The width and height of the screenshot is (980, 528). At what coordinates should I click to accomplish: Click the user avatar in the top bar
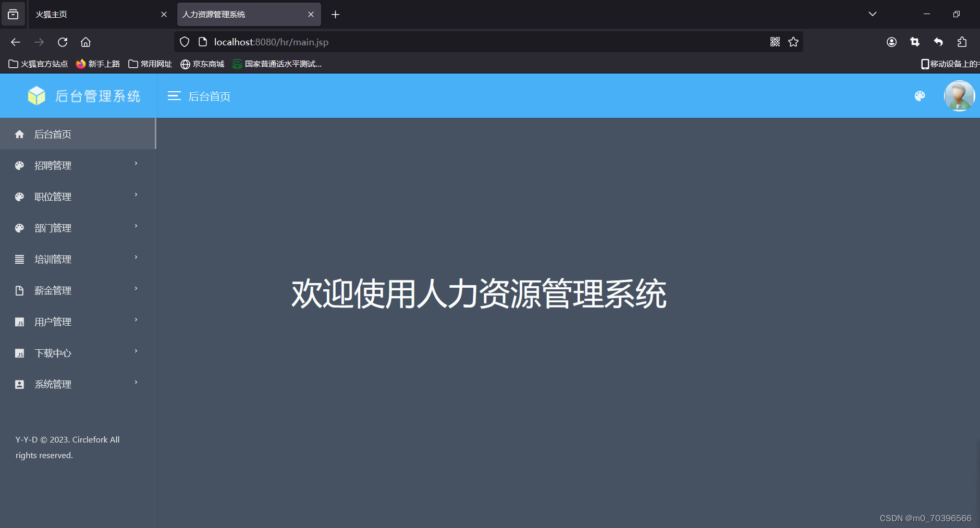(959, 96)
